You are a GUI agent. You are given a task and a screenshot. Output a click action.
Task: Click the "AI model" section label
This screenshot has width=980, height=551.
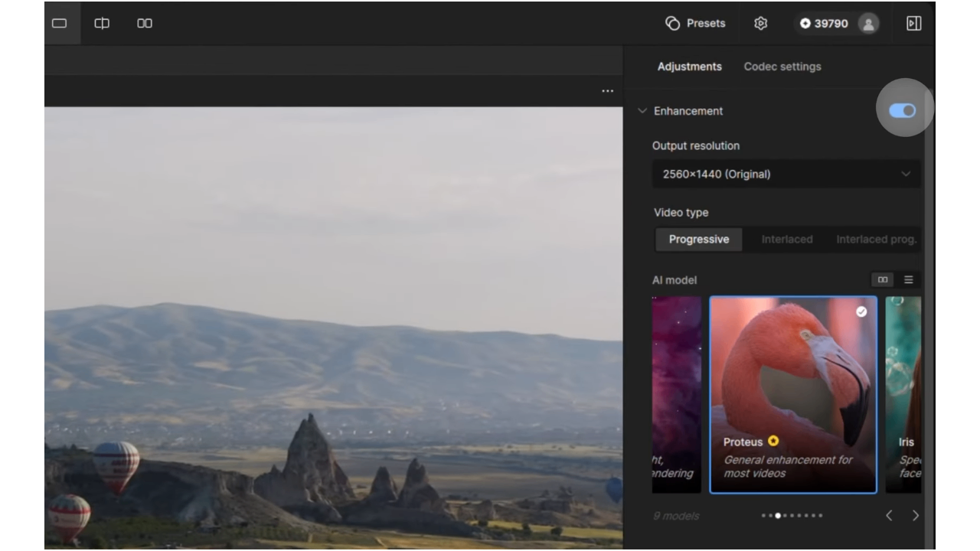coord(675,280)
